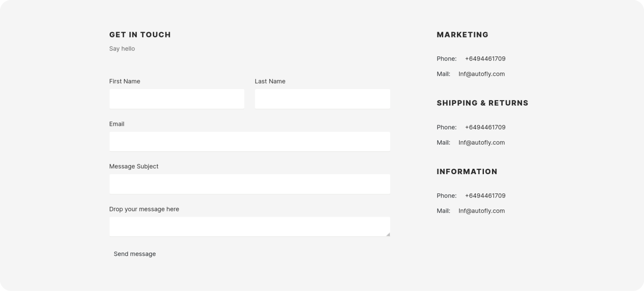Click the Information phone number
Viewport: 644px width, 291px height.
pos(485,196)
